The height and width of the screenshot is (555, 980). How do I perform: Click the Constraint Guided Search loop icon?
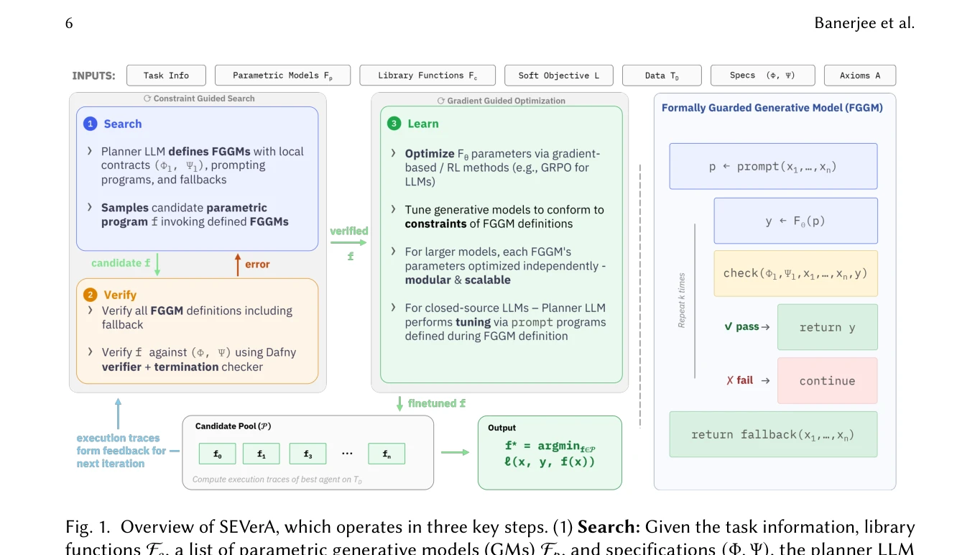pos(147,98)
